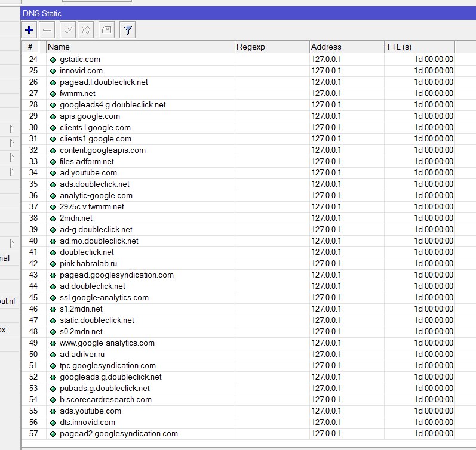The image size is (476, 450).
Task: Select the pagead2.googlesyndication.com entry
Action: [x=119, y=434]
